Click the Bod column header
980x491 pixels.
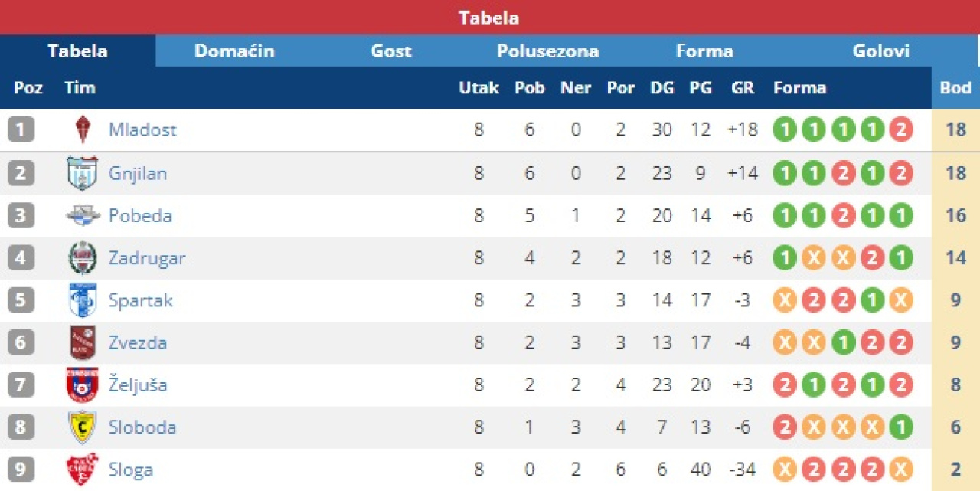tap(955, 87)
